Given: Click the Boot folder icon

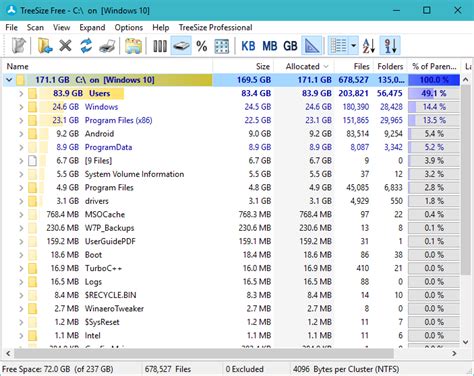Looking at the screenshot, I should click(x=32, y=255).
